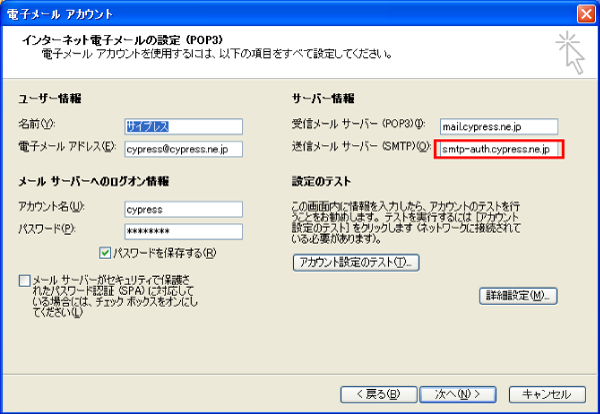Click the 名前(Y) label
Viewport: 600px width, 414px height.
(x=37, y=124)
